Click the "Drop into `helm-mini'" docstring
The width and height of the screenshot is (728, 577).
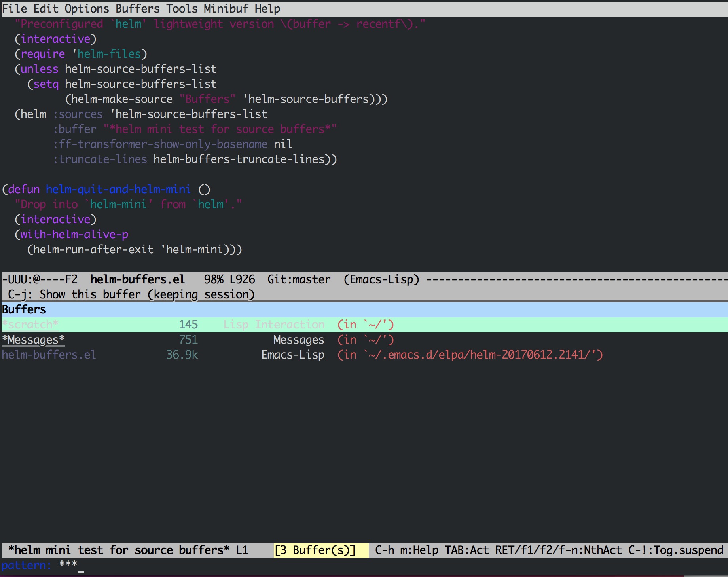(128, 204)
